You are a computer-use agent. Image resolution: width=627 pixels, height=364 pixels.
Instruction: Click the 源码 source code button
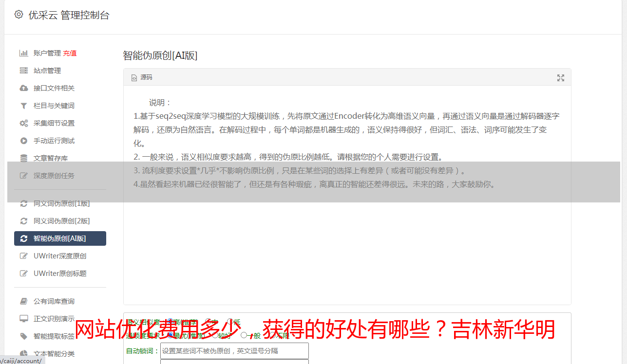(142, 77)
